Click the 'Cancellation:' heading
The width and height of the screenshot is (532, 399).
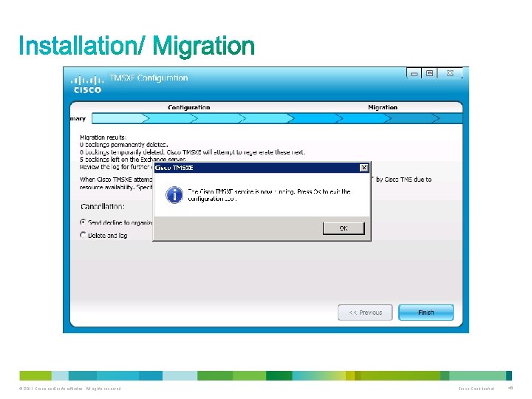[103, 206]
